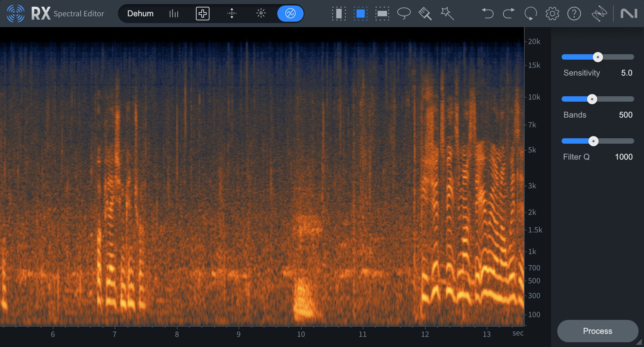Open the Help documentation
Image resolution: width=644 pixels, height=347 pixels.
574,14
